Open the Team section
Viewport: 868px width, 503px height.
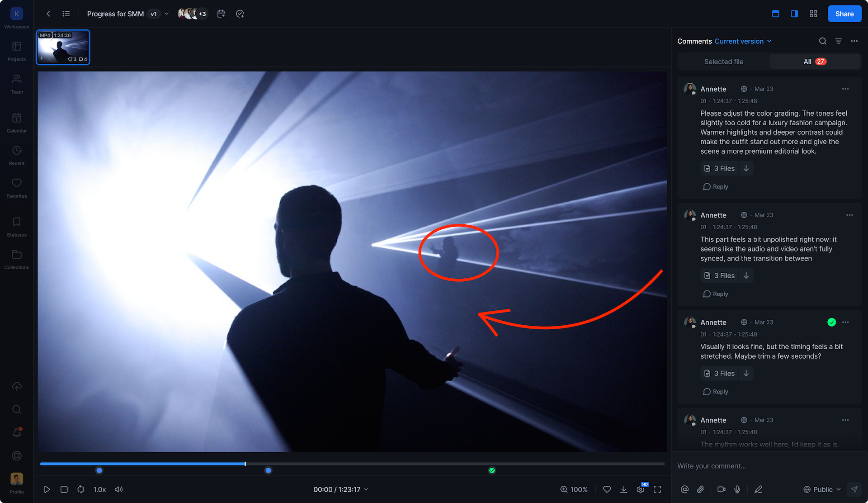click(17, 84)
